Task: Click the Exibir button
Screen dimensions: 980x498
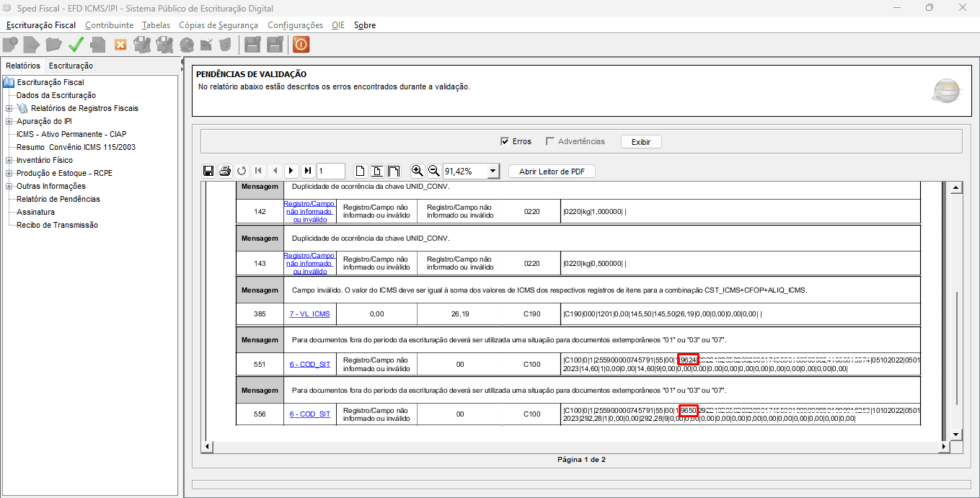Action: [640, 142]
